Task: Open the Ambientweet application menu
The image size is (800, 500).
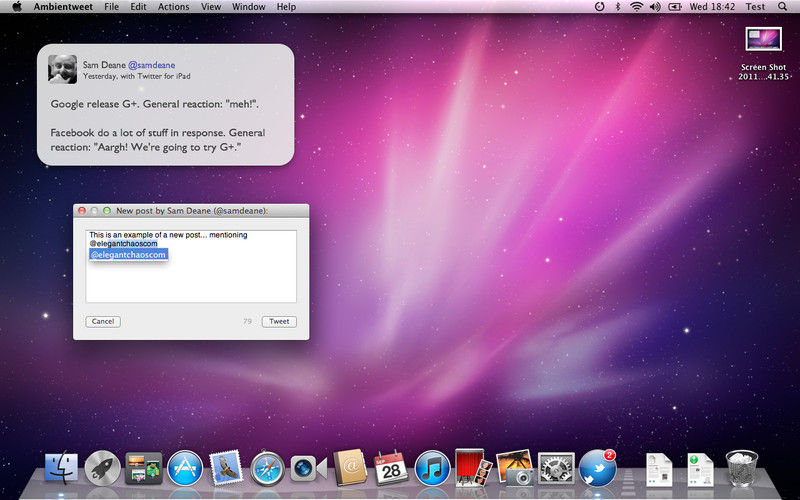Action: [x=63, y=7]
